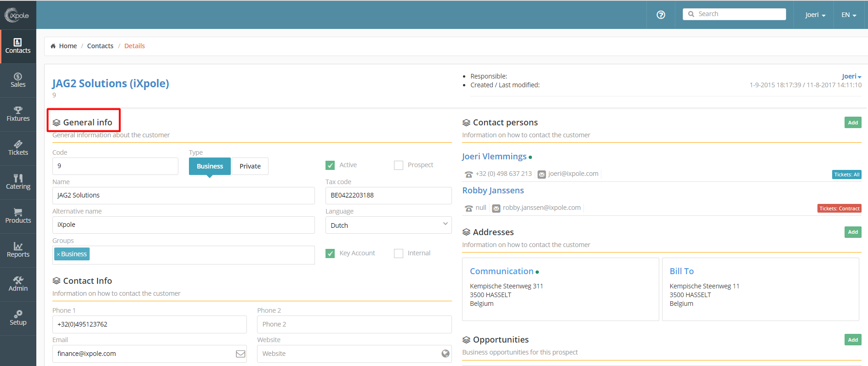Open the Reports sidebar section
This screenshot has height=366, width=868.
click(18, 250)
